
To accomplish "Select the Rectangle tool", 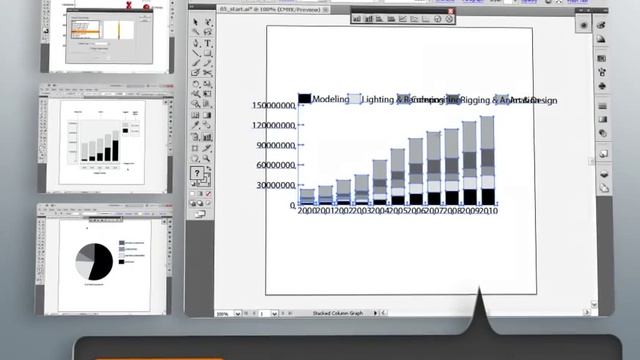I will point(208,53).
